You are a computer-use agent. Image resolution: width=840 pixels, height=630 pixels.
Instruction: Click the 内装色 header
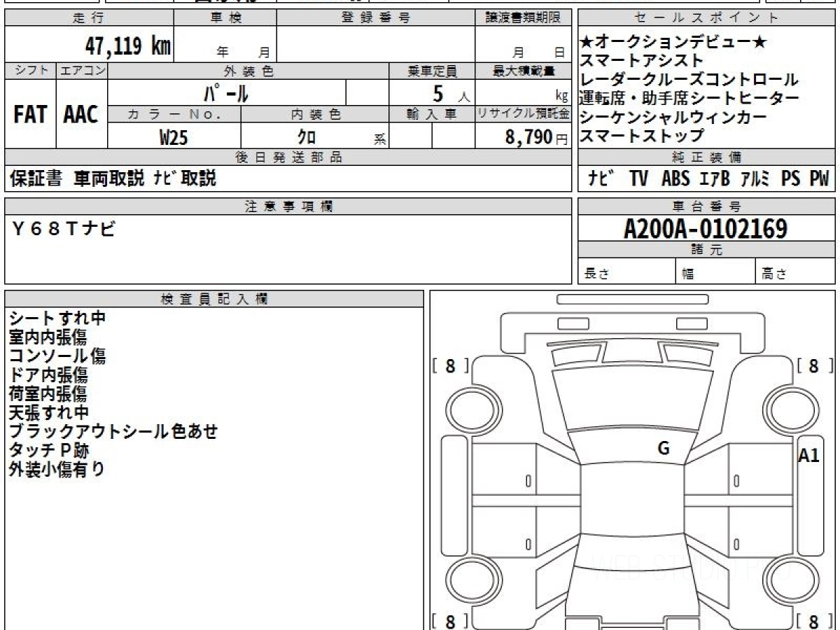tap(315, 115)
